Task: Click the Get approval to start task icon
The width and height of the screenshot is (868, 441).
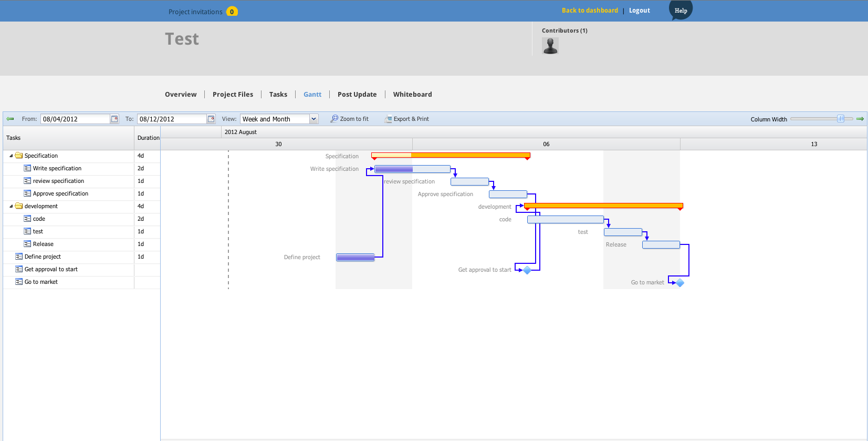Action: coord(19,269)
